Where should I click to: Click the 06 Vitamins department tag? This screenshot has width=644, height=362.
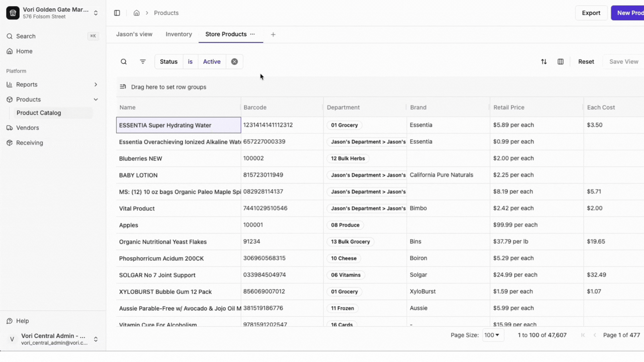pos(346,275)
